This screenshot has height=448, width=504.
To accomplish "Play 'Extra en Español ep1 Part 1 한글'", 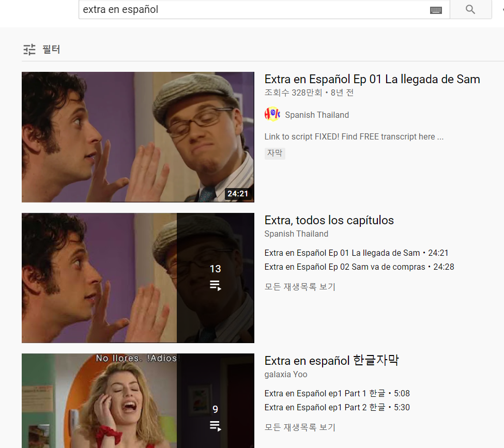I will (x=337, y=393).
